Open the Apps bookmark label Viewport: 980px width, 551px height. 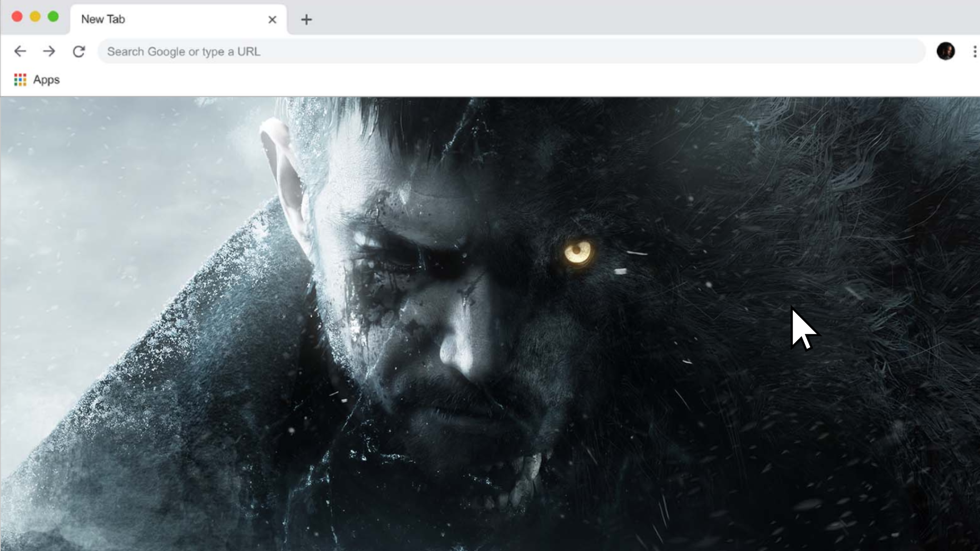point(46,80)
